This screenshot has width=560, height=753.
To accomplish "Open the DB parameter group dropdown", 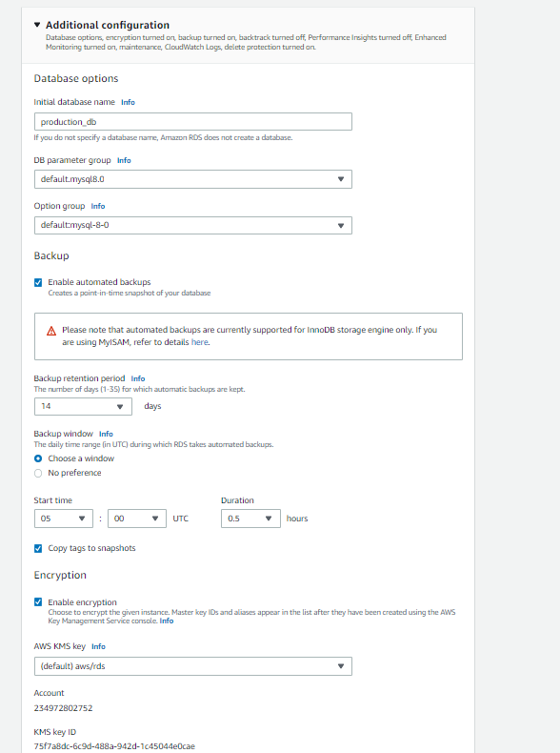I will [x=193, y=179].
